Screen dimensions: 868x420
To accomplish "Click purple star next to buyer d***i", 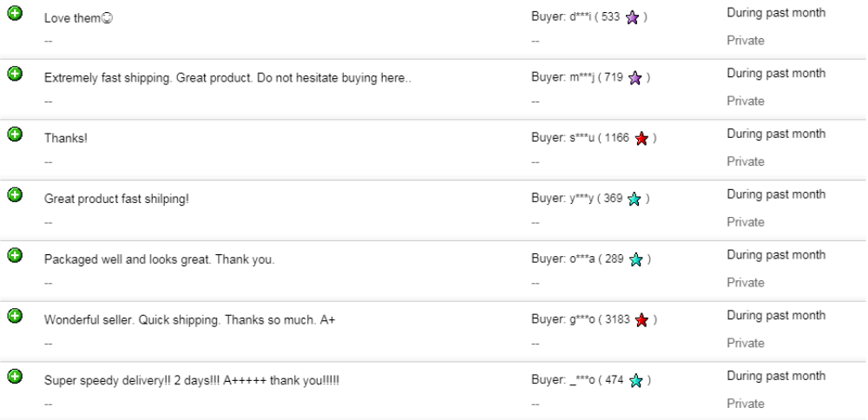I will (632, 18).
